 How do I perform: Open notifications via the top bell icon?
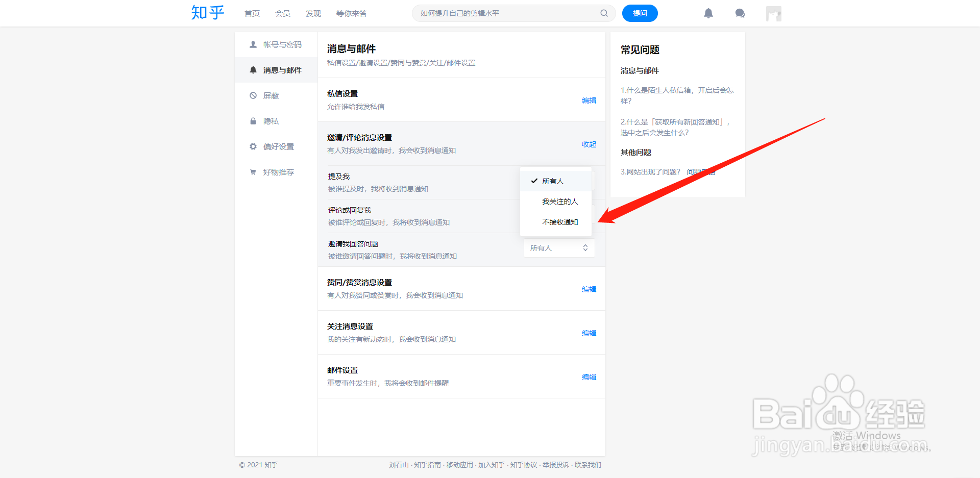708,13
